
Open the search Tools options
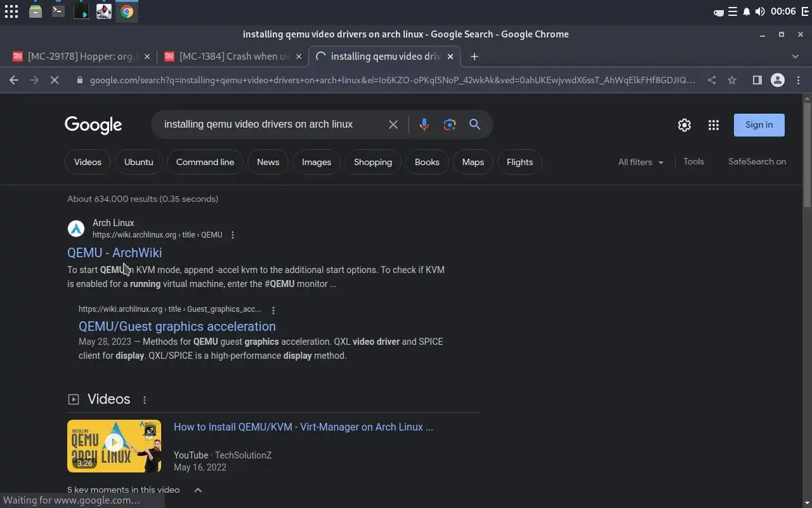click(x=693, y=161)
